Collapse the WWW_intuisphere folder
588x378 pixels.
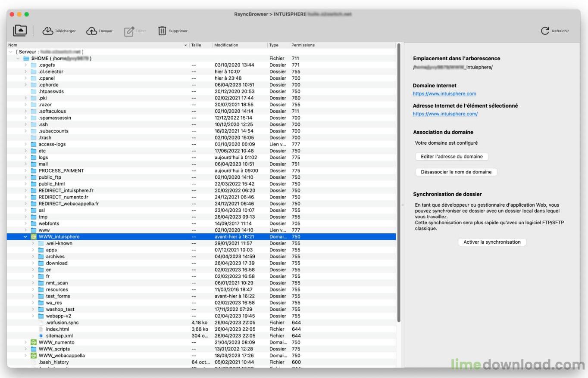25,236
